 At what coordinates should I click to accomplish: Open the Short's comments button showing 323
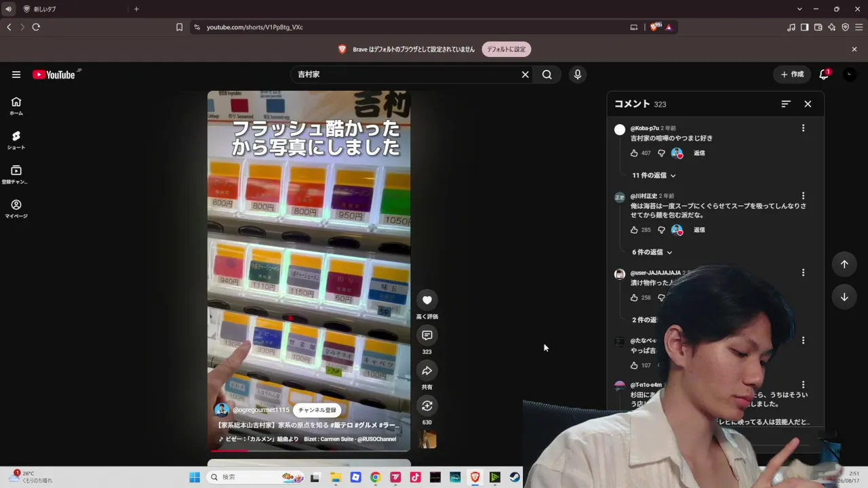427,335
